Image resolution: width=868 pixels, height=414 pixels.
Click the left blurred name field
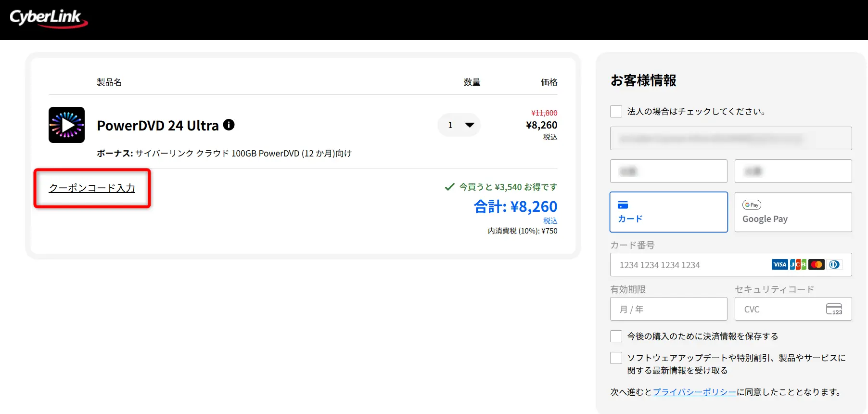(x=669, y=171)
